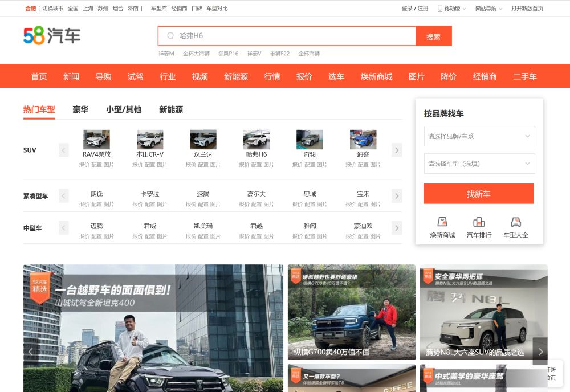Click the right chevron beside the SUV row
This screenshot has width=570, height=392.
397,150
